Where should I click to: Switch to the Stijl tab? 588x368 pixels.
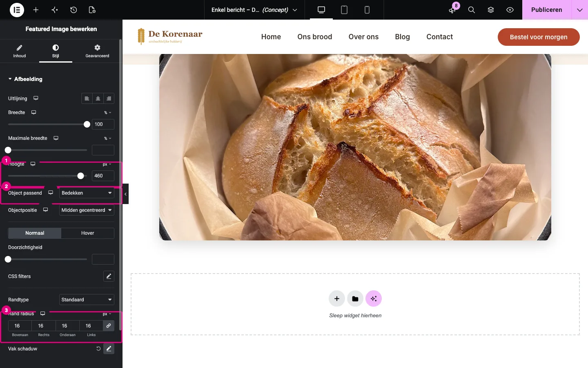point(56,51)
